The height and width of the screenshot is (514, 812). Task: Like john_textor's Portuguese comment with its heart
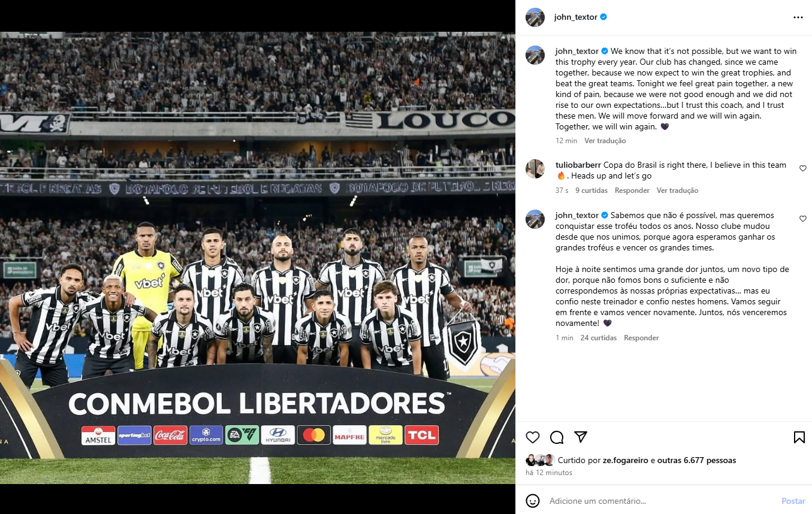pyautogui.click(x=803, y=219)
